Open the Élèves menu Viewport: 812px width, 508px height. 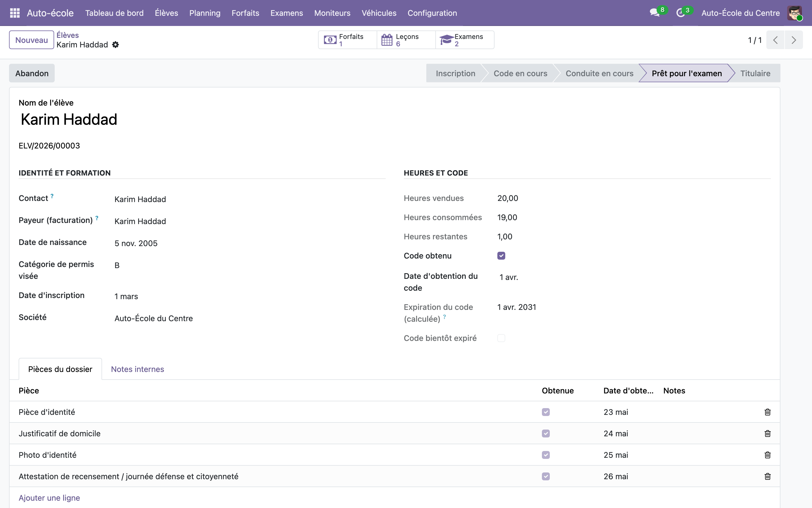tap(166, 13)
